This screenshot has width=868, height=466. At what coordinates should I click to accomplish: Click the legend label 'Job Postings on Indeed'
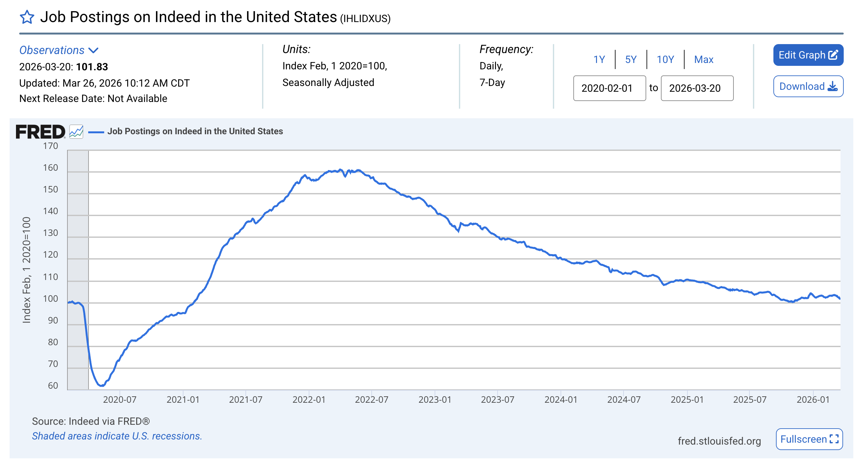[x=195, y=131]
